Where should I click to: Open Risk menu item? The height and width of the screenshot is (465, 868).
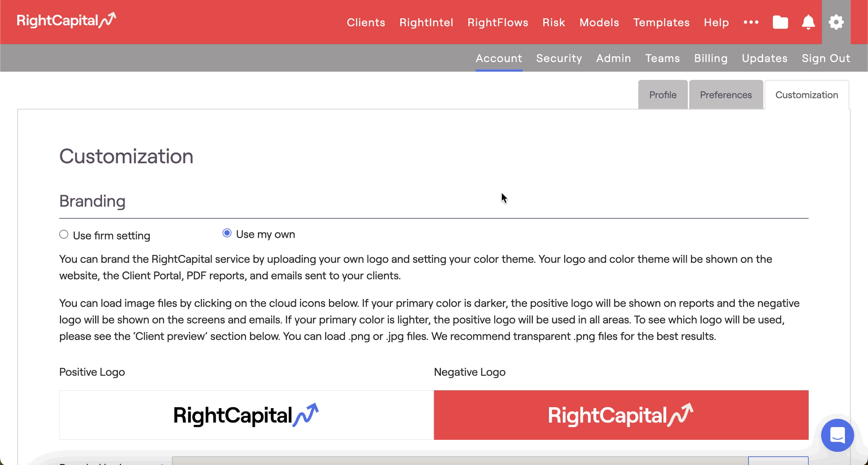click(x=554, y=23)
